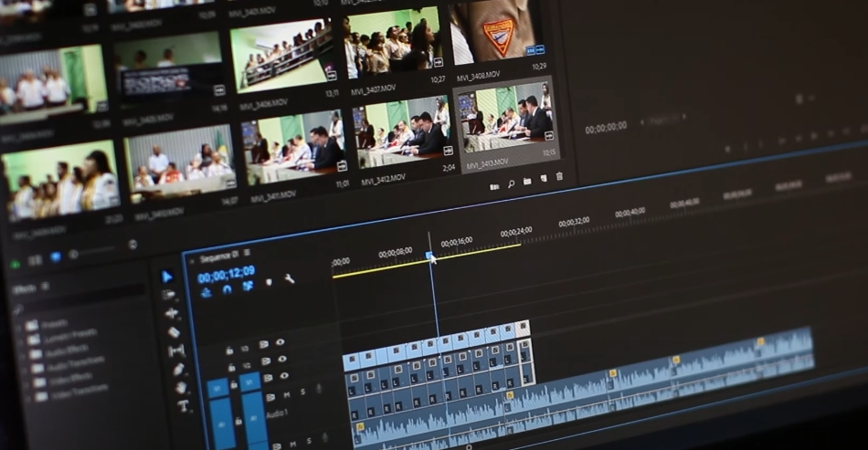Toggle sync lock for Audio 1 track
The height and width of the screenshot is (450, 868).
pos(270,397)
